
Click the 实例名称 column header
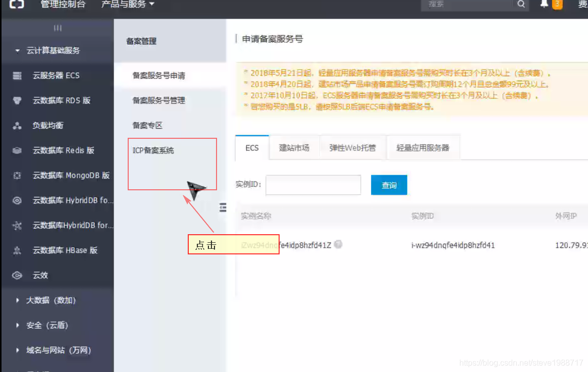(256, 216)
